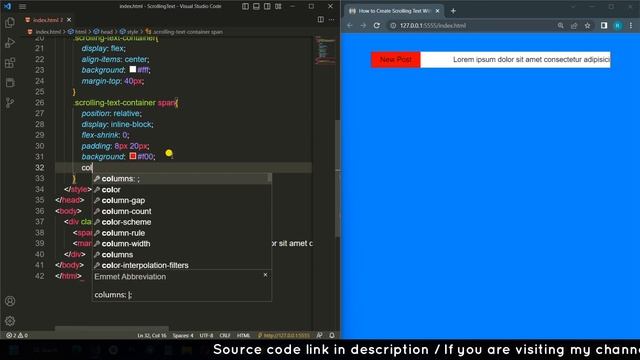Click the feedback icon in status bar

(x=320, y=336)
